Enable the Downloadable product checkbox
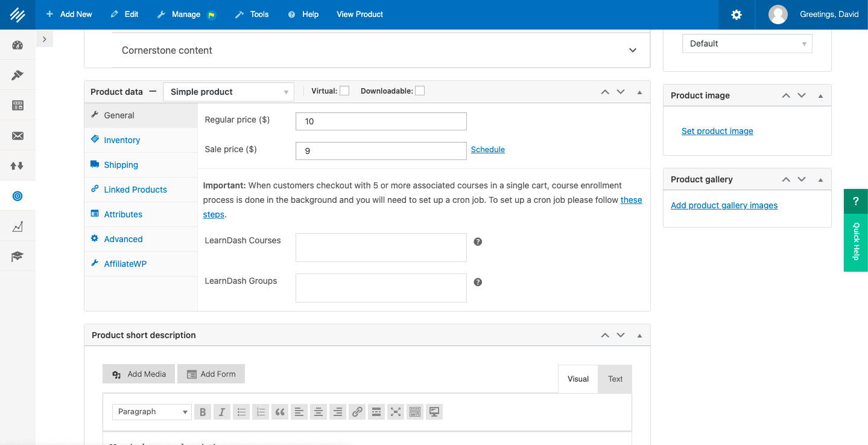 click(419, 90)
